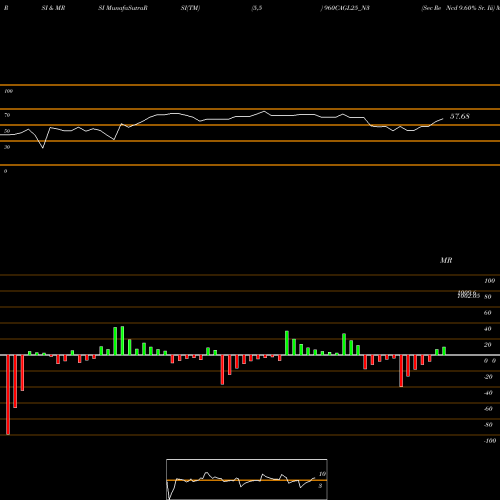500x500 pixels.
Task: Click the MR axis label 80
Action: pos(488,297)
